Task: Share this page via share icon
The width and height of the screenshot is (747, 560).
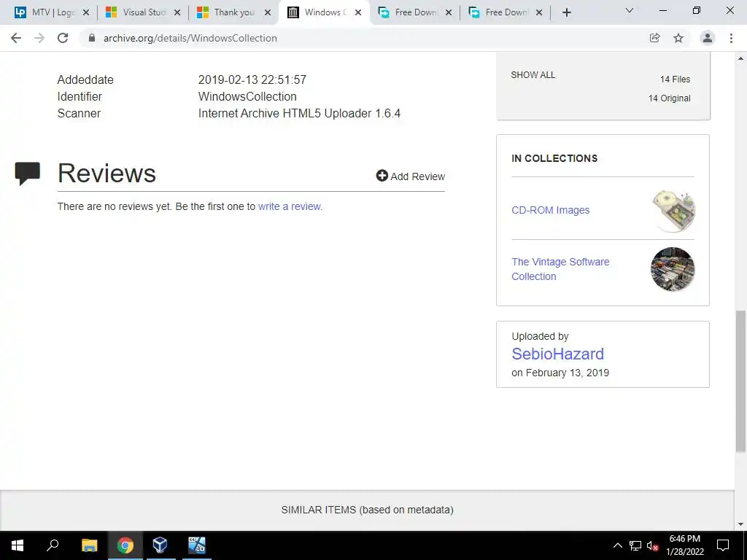Action: [655, 38]
